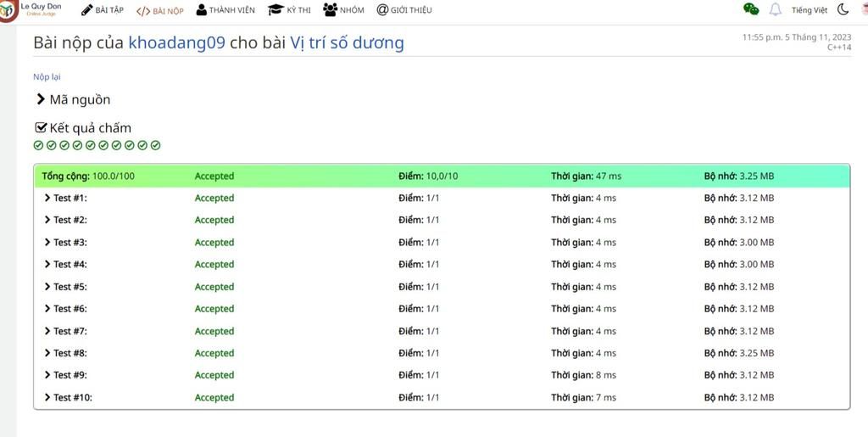The image size is (868, 437).
Task: Open the BÀI NỘP menu
Action: (x=169, y=10)
